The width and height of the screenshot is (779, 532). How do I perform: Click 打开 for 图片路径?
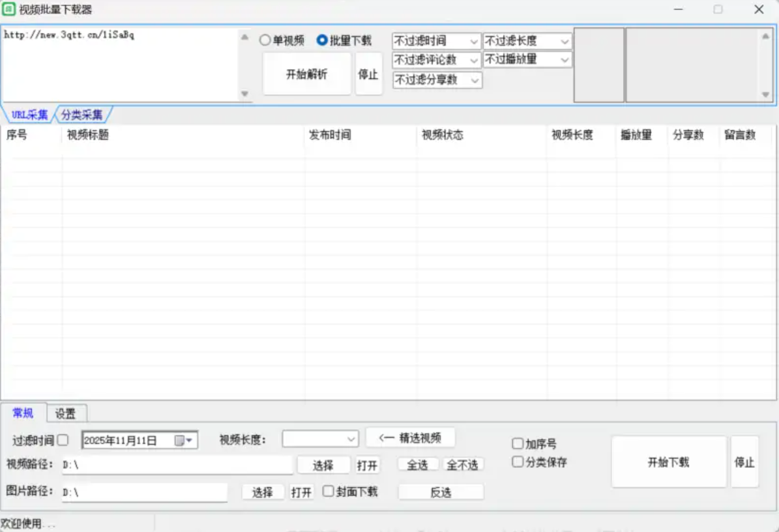[302, 492]
